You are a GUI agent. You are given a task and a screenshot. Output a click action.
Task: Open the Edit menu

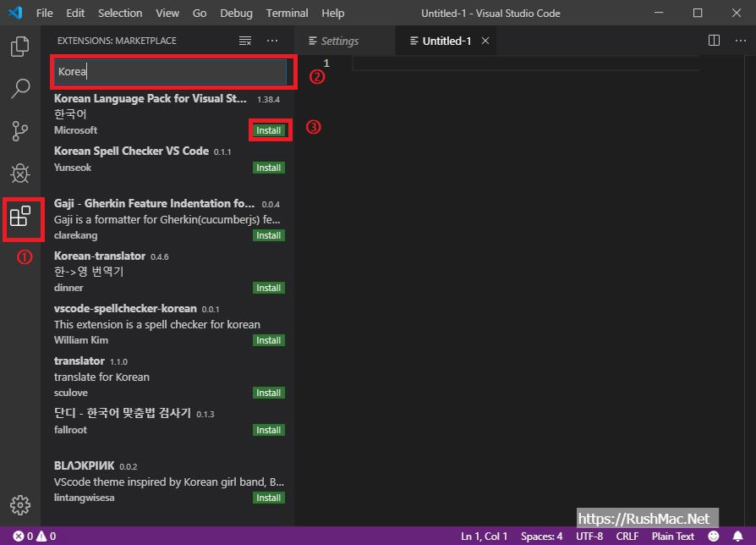(x=75, y=13)
